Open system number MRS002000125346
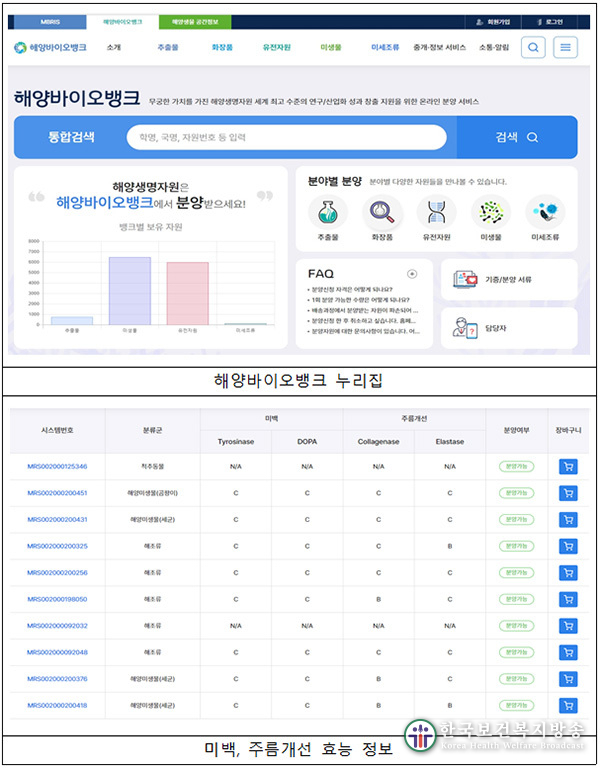The image size is (600, 770). (57, 467)
